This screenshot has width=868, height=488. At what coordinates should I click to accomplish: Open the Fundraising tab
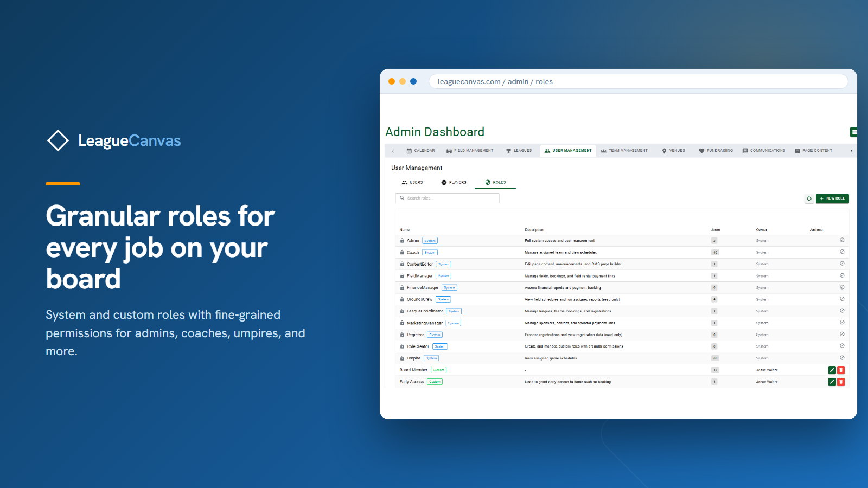716,151
